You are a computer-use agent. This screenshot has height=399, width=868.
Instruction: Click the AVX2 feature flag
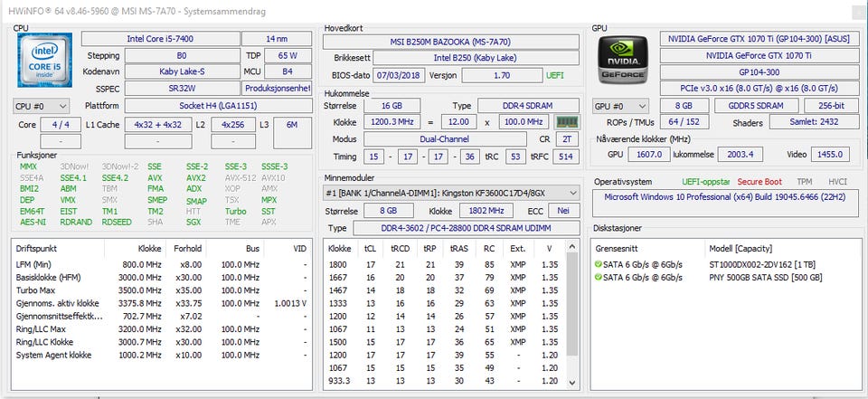tap(196, 178)
